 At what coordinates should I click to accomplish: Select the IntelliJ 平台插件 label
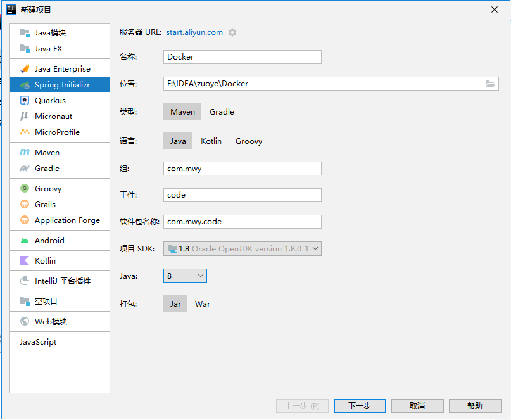point(63,281)
